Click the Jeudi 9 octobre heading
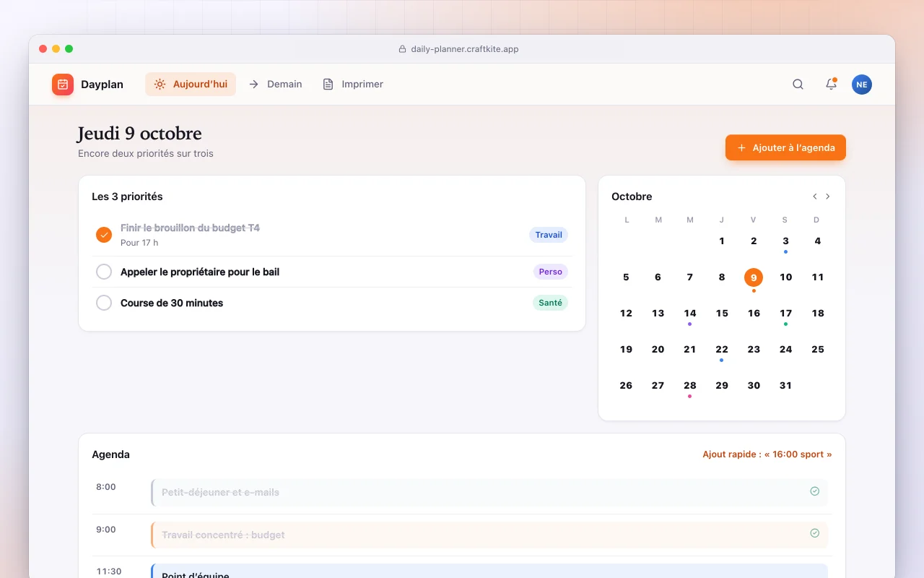The width and height of the screenshot is (924, 578). pos(139,134)
